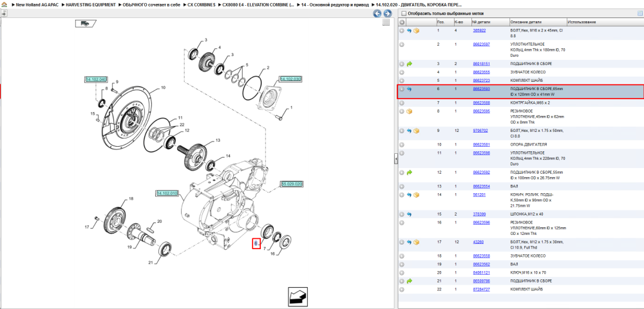
Task: Click box icon in row 385922
Action: pos(416,31)
